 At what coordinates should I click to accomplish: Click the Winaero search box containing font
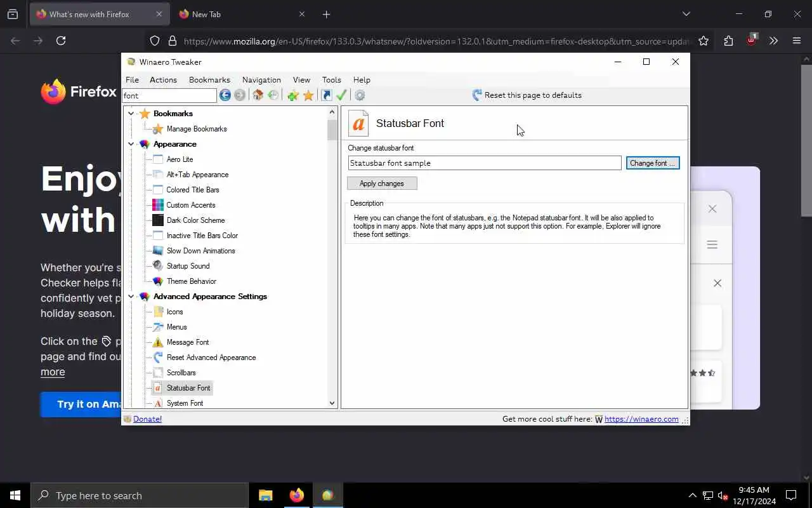click(x=169, y=95)
